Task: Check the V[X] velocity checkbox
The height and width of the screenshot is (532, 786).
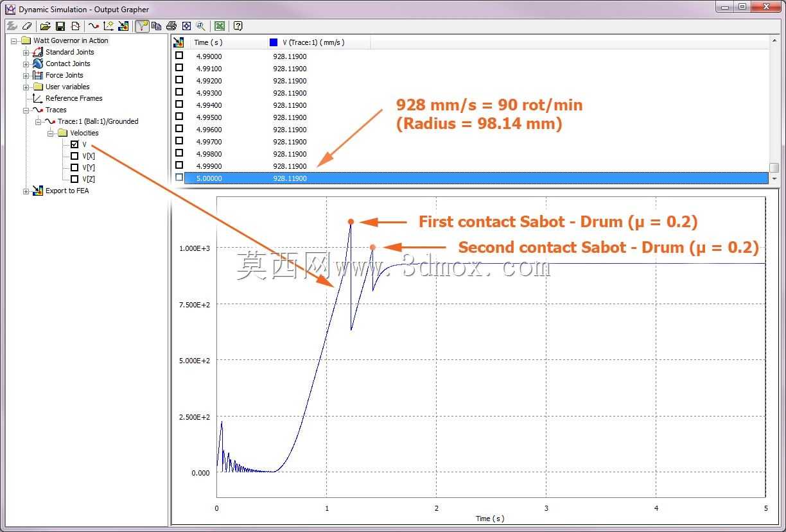Action: pos(74,156)
